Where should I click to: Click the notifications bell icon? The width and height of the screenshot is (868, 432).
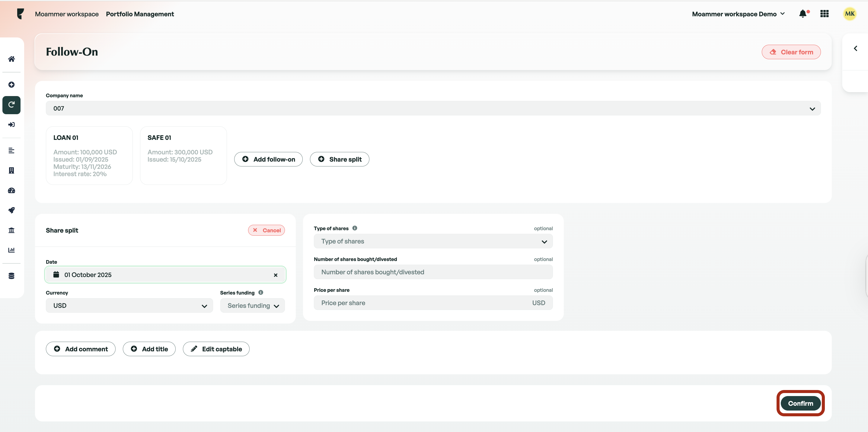click(x=803, y=14)
